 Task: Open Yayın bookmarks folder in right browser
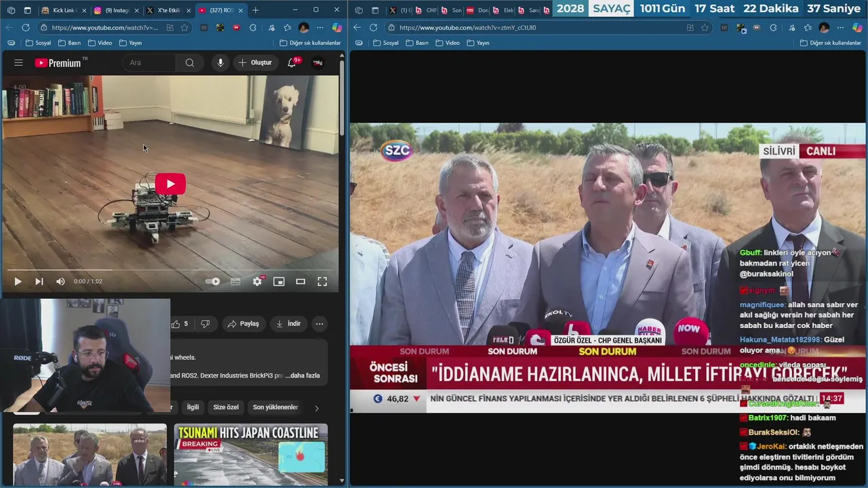[x=477, y=43]
